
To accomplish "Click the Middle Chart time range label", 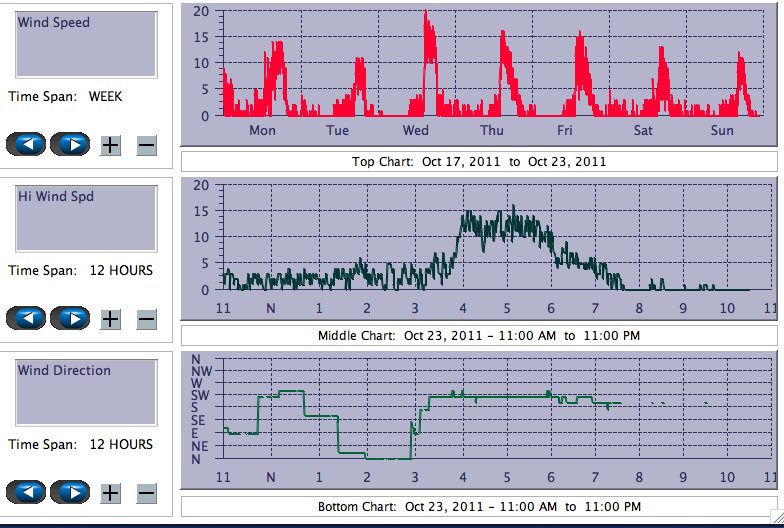I will tap(479, 335).
